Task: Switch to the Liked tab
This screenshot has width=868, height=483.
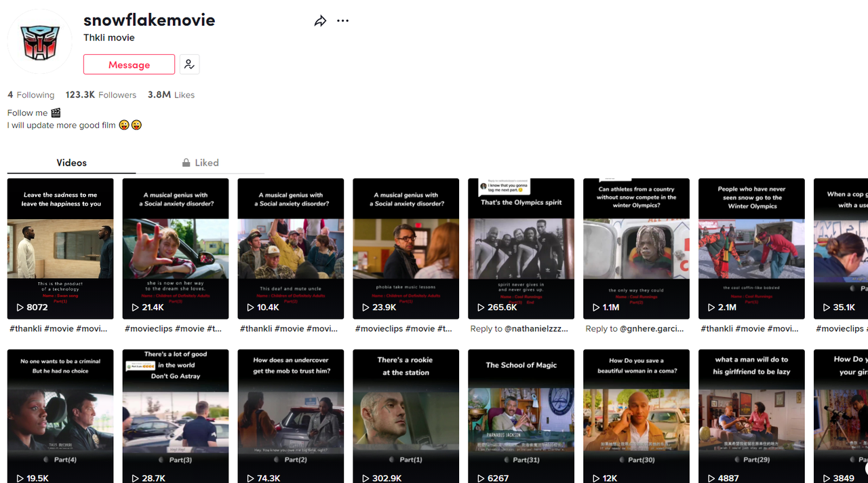Action: pyautogui.click(x=200, y=163)
